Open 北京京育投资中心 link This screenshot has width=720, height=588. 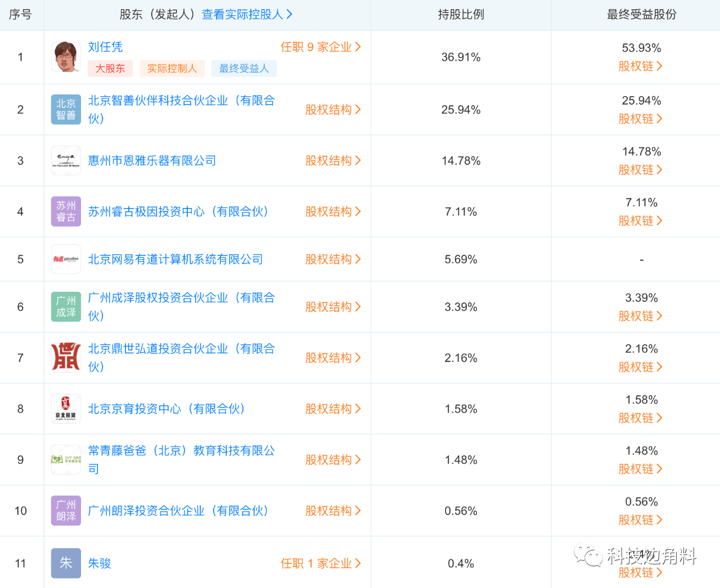tap(166, 409)
